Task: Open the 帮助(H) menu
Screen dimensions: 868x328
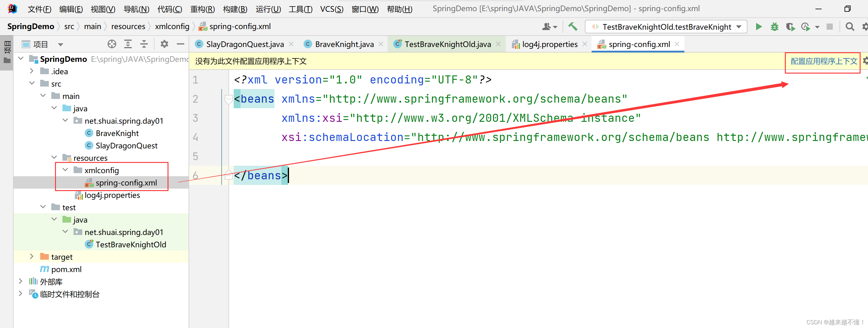Action: click(x=399, y=9)
